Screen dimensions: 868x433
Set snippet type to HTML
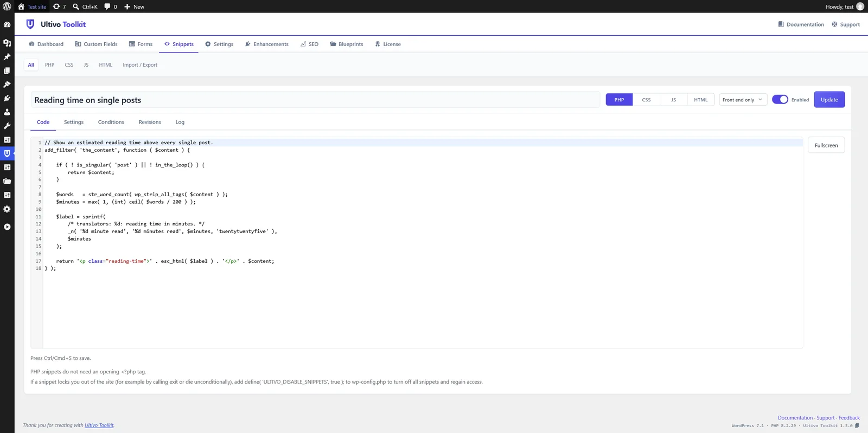(x=701, y=100)
